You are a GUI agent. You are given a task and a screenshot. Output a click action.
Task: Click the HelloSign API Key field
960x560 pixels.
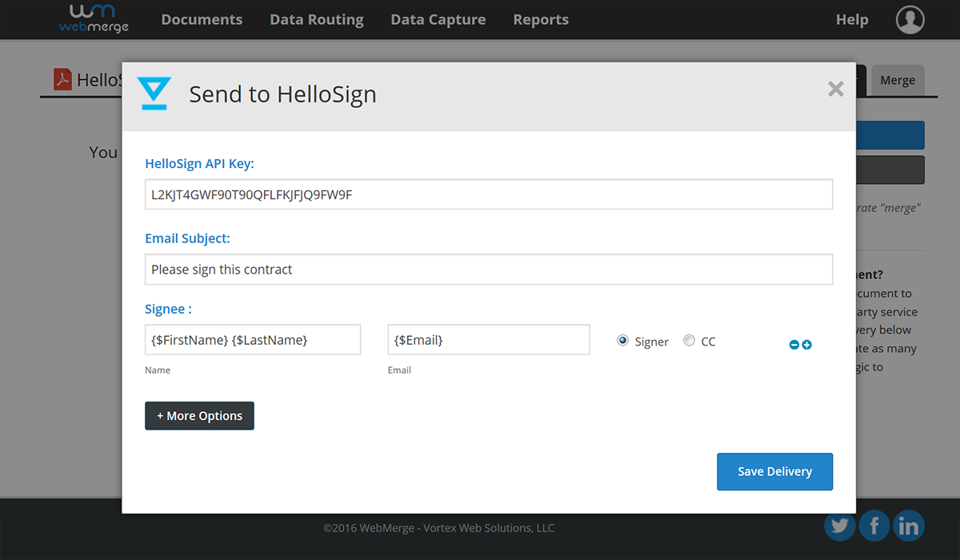click(489, 194)
